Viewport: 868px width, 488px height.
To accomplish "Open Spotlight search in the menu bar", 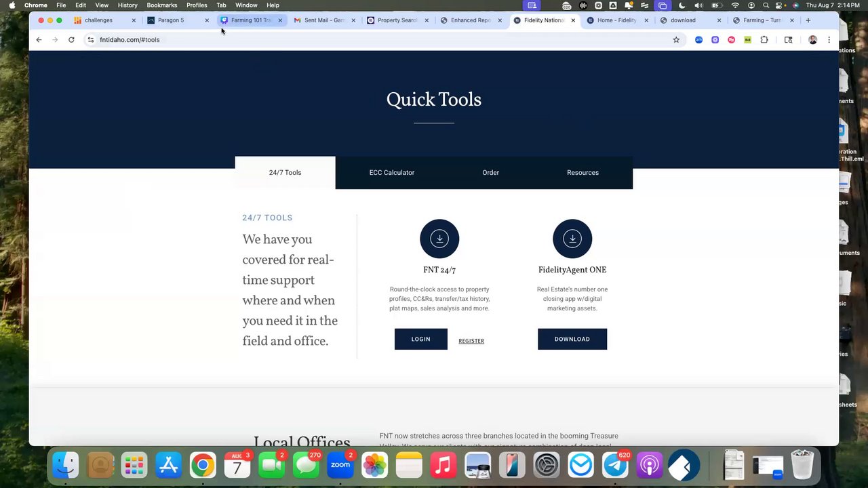I will (766, 5).
